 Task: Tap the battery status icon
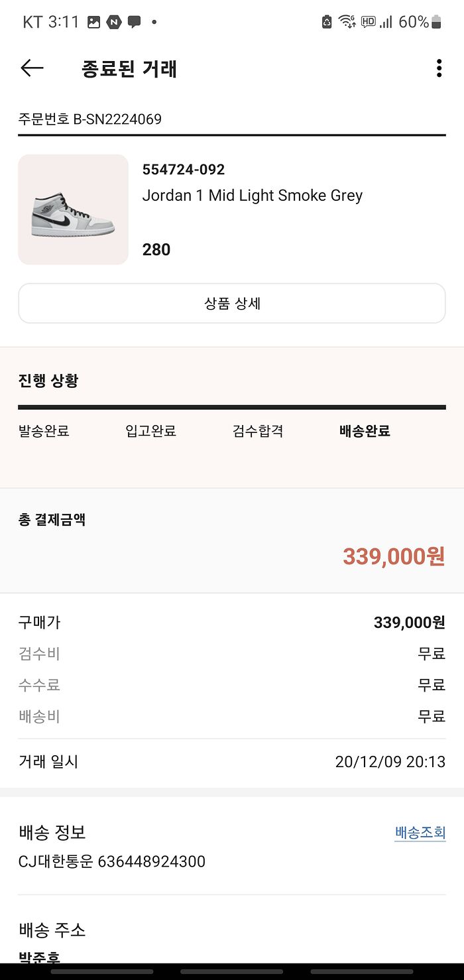pos(436,22)
